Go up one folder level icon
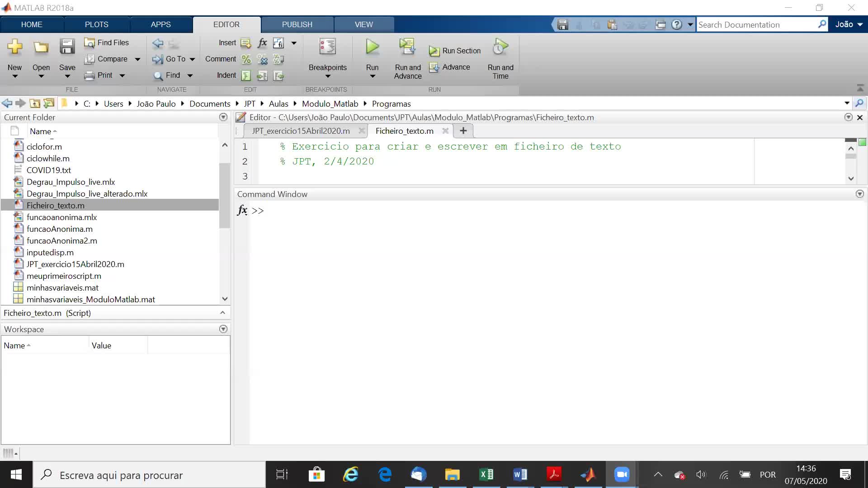Viewport: 868px width, 488px height. (x=34, y=103)
